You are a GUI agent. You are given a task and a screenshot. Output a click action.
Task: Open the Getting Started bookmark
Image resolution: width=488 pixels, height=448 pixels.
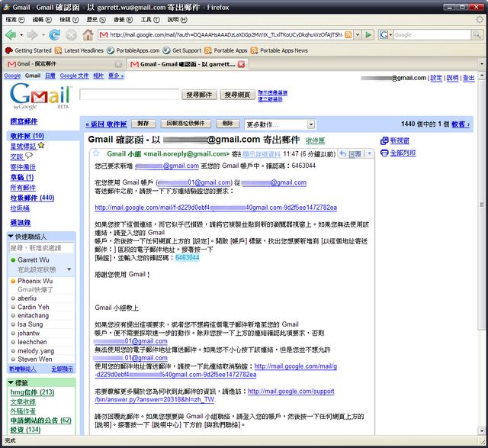(x=28, y=50)
